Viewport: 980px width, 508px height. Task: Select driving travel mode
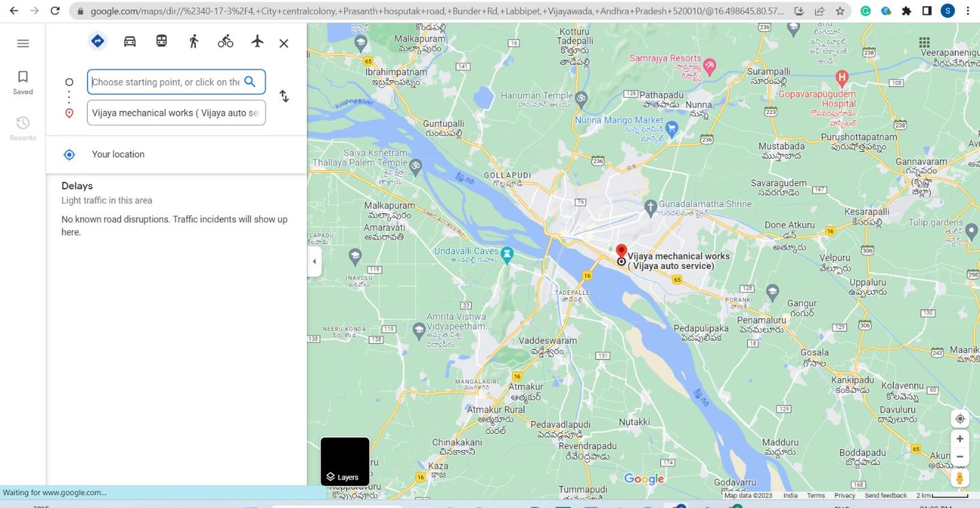[x=129, y=42]
